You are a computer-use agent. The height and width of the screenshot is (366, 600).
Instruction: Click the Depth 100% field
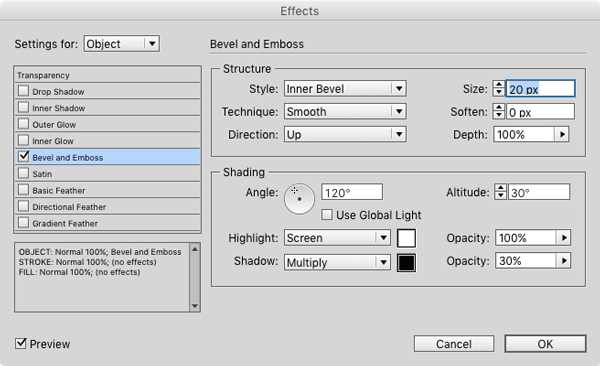click(524, 134)
